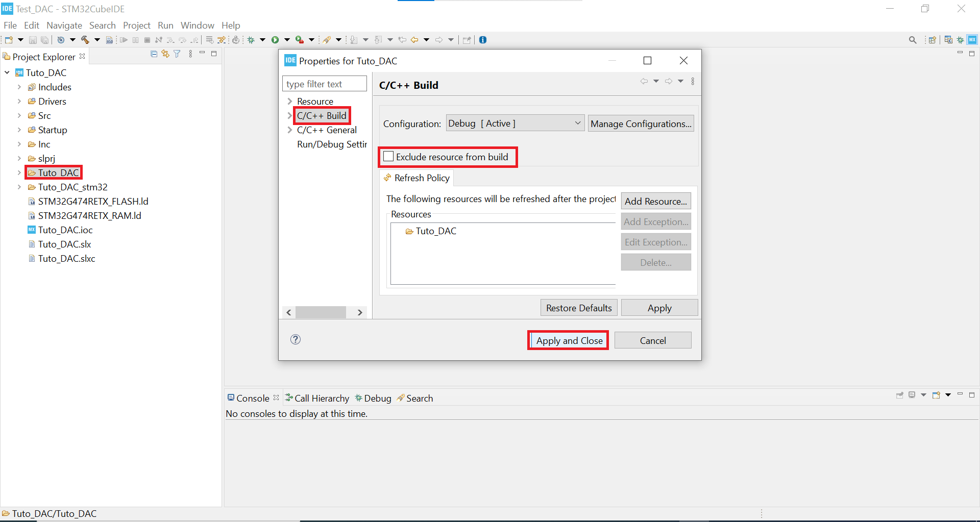Click the help question mark in Properties dialog
The height and width of the screenshot is (522, 980).
pos(296,339)
